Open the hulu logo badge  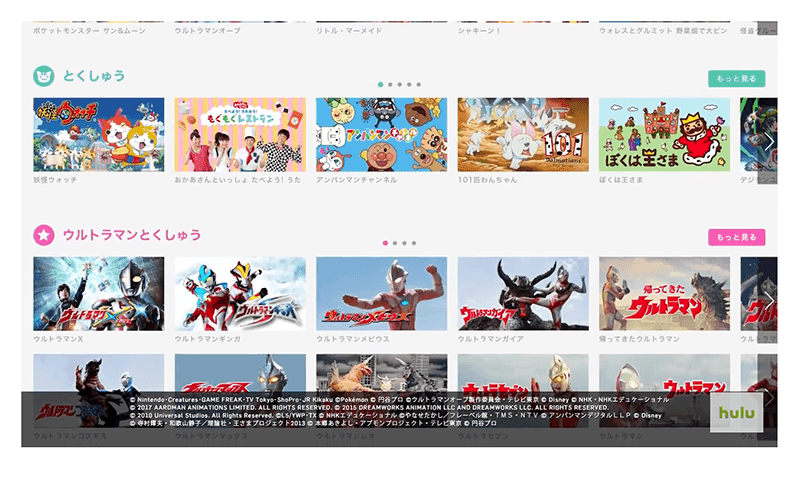click(736, 413)
